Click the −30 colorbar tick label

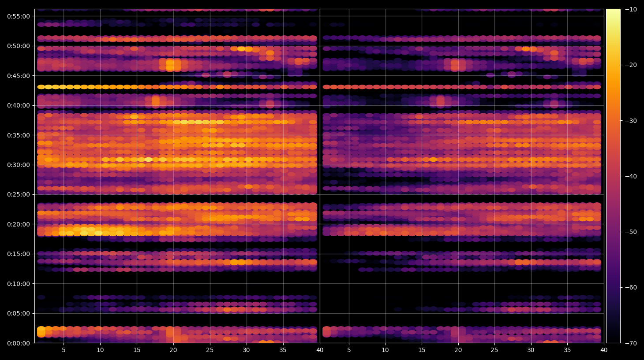click(631, 121)
